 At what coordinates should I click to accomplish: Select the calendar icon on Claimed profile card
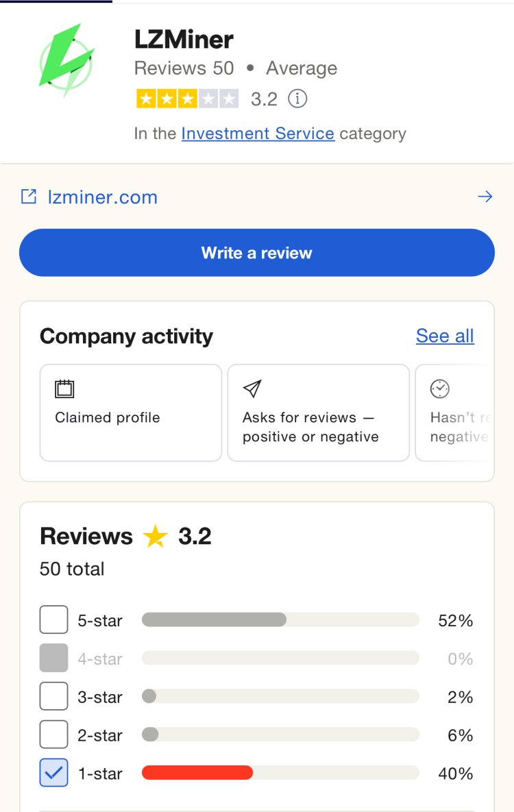pyautogui.click(x=65, y=388)
